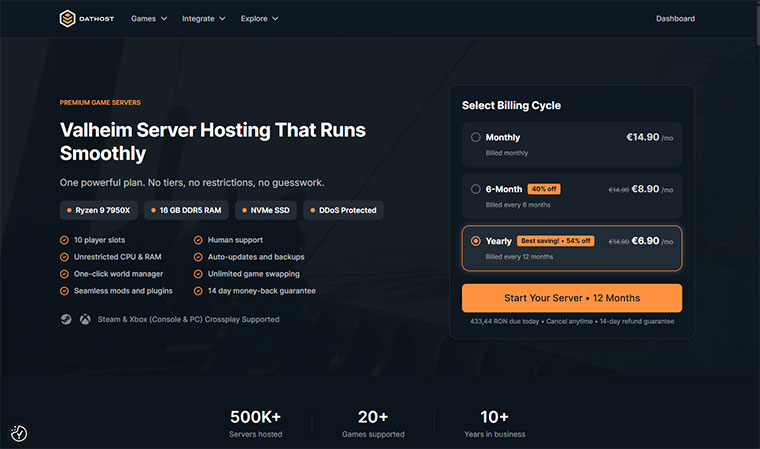Click checkmark icon beside Auto-updates and backups

[x=198, y=257]
